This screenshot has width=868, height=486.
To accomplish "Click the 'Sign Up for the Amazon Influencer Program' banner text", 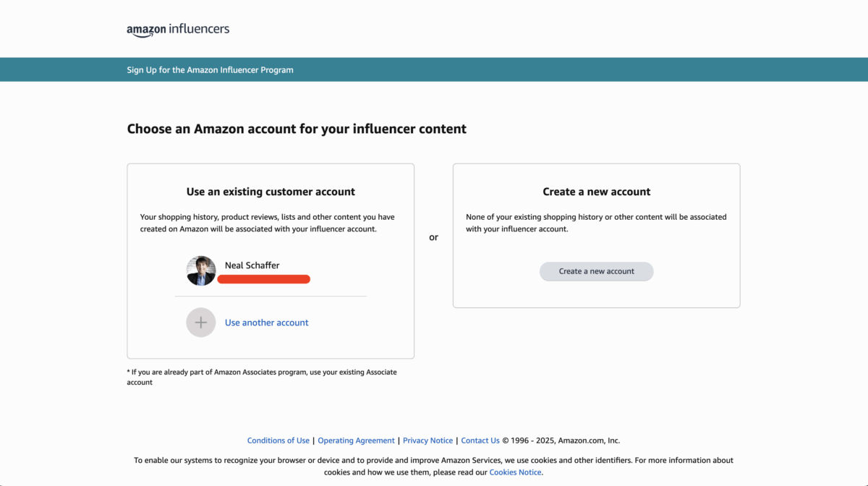I will (x=210, y=70).
